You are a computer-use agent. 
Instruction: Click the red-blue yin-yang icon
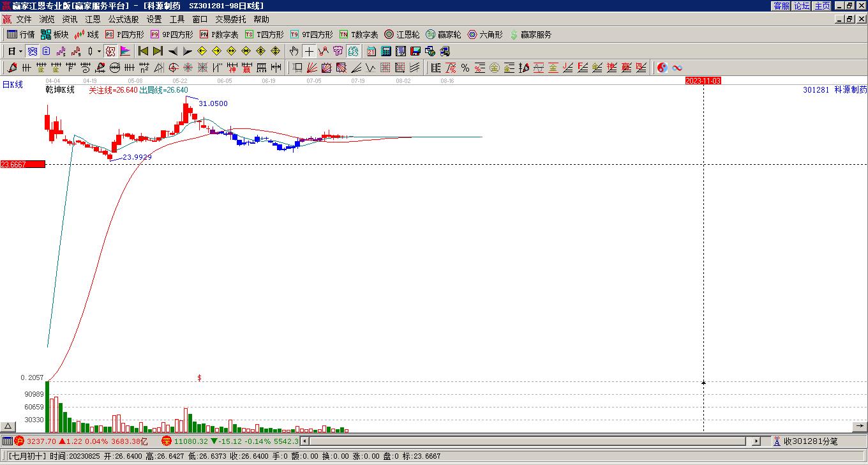click(x=662, y=68)
